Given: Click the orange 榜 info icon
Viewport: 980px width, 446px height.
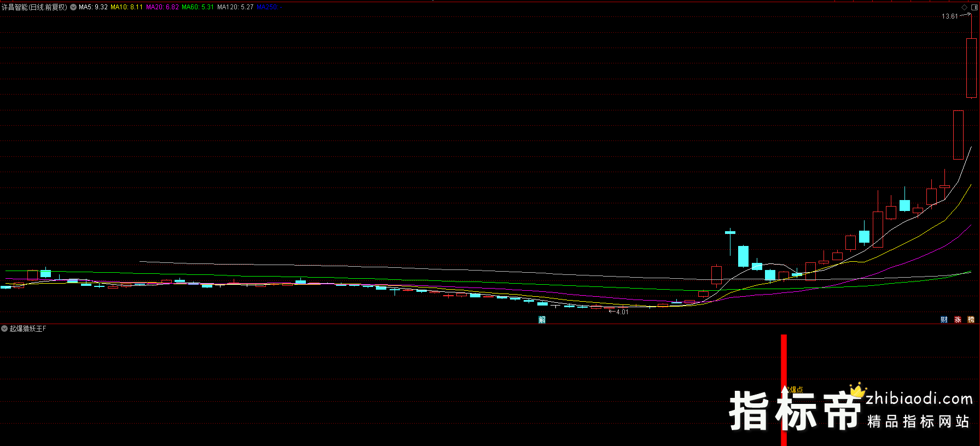Looking at the screenshot, I should 971,320.
